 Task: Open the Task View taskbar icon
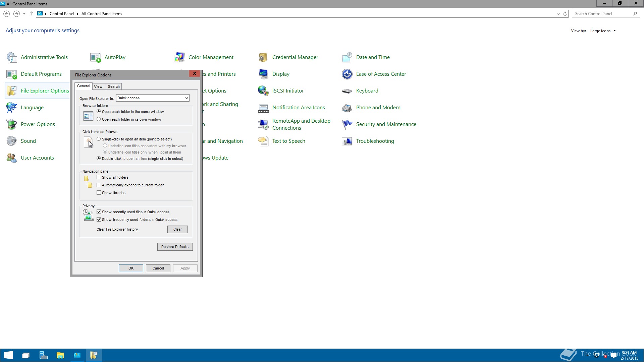coord(26,355)
